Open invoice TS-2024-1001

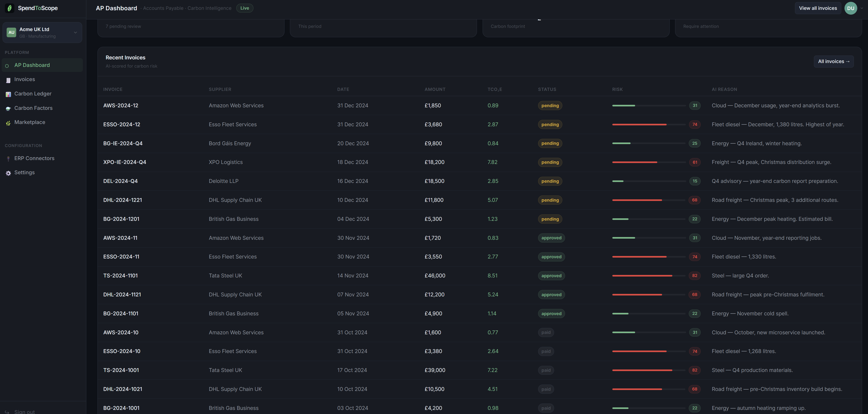(x=121, y=370)
